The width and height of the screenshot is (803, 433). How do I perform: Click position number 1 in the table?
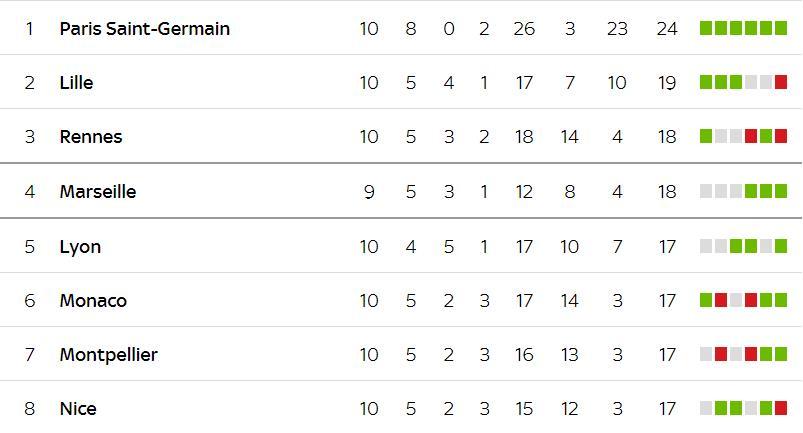point(30,29)
